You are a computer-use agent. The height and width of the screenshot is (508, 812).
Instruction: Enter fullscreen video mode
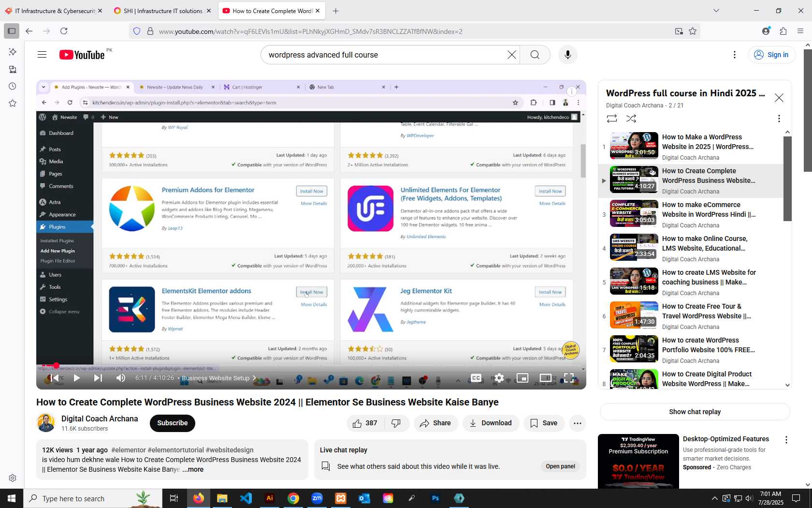pos(569,378)
